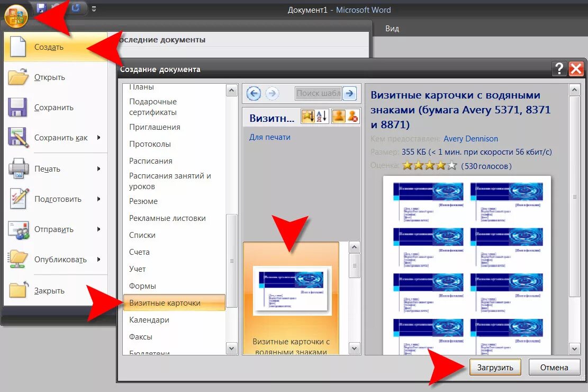Click the Publish folder icon
Screen dimensions: 588x392
[17, 259]
